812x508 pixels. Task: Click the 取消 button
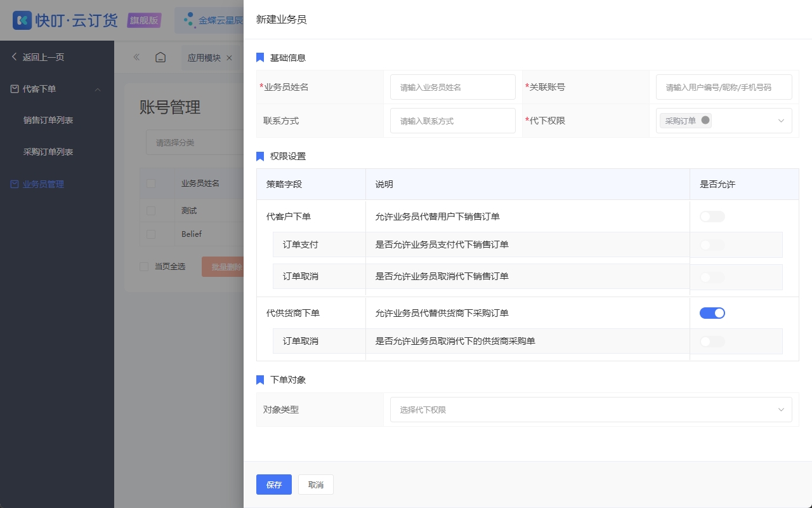(316, 485)
